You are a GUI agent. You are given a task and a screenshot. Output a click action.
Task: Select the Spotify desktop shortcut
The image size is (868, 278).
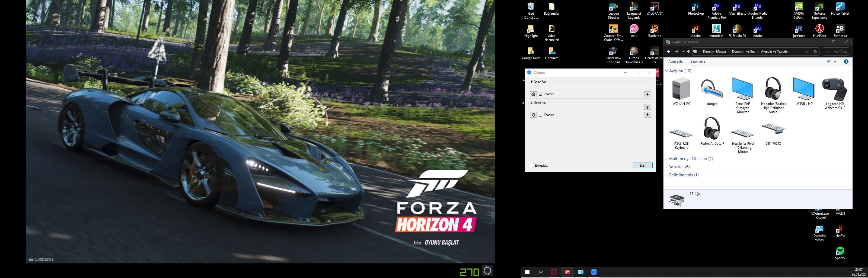[x=840, y=253]
